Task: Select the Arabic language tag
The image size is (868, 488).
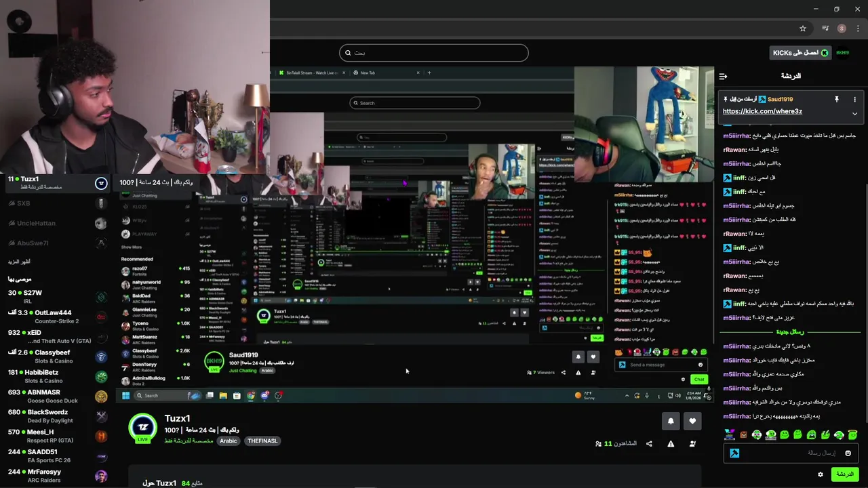Action: pos(229,441)
